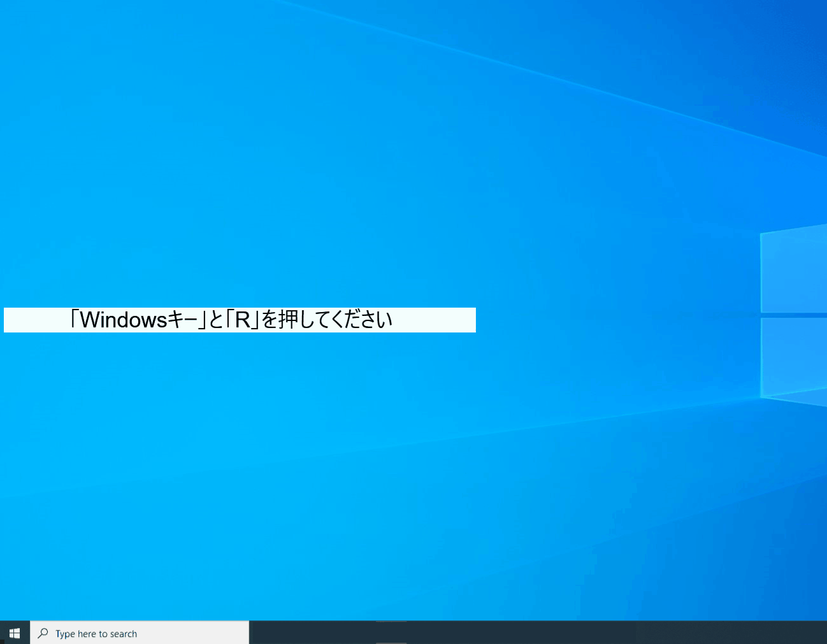Focus the "Type here to search" box
The width and height of the screenshot is (827, 644).
pyautogui.click(x=140, y=633)
